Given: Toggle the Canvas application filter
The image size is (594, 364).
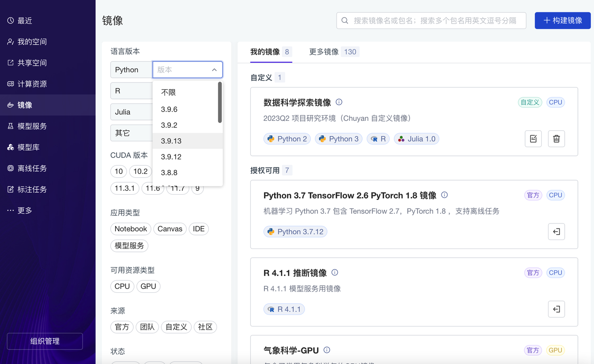Looking at the screenshot, I should [x=170, y=229].
